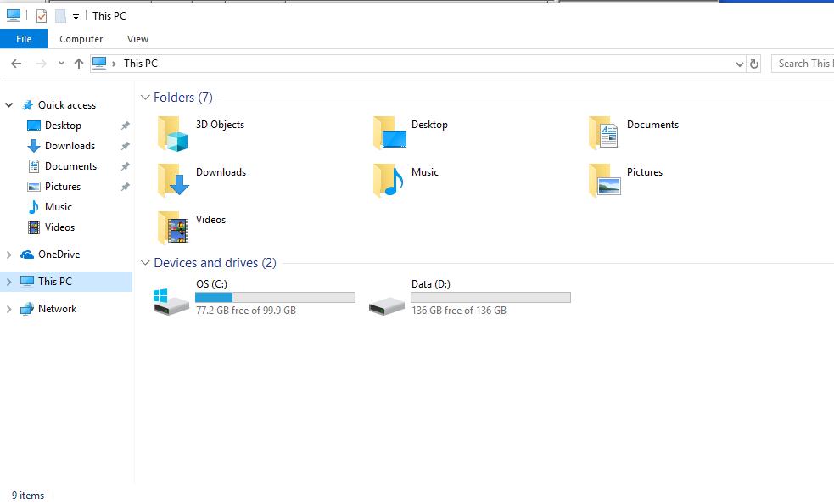Unpin Desktop using its pin icon

(x=125, y=126)
